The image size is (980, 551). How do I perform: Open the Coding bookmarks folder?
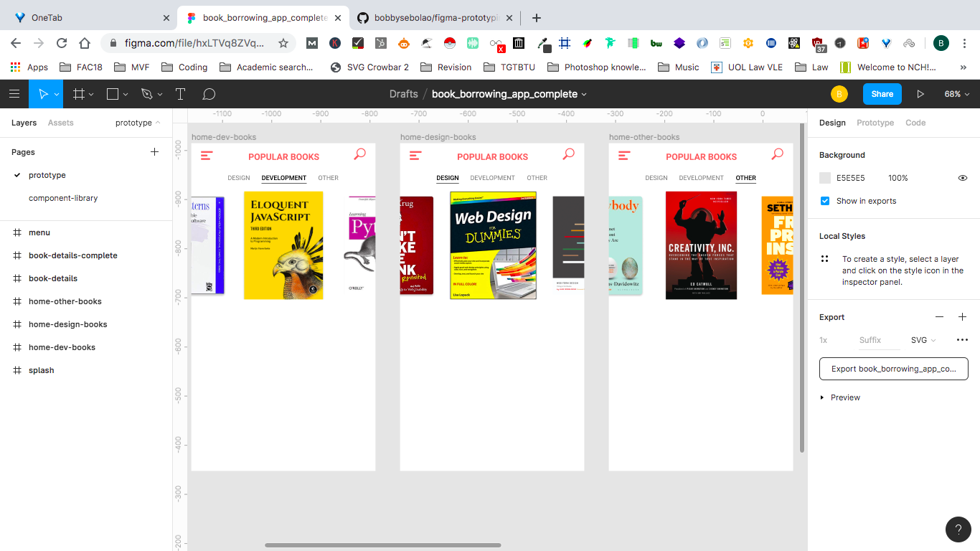pos(184,67)
